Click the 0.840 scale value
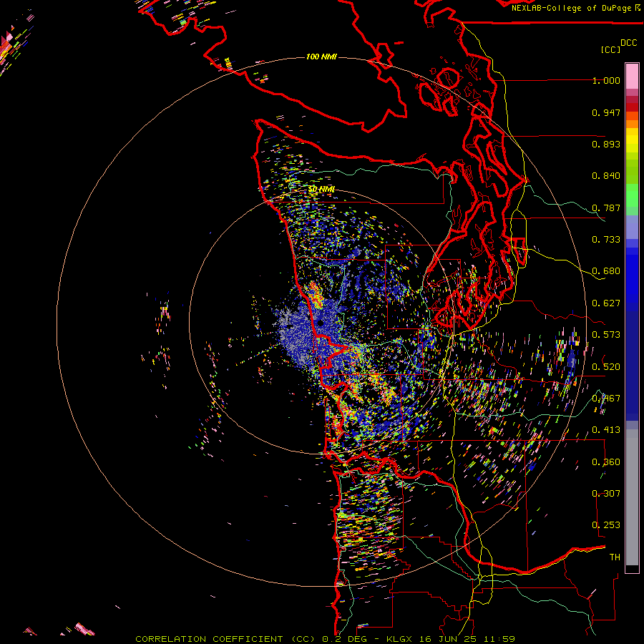This screenshot has width=644, height=644. pos(606,176)
